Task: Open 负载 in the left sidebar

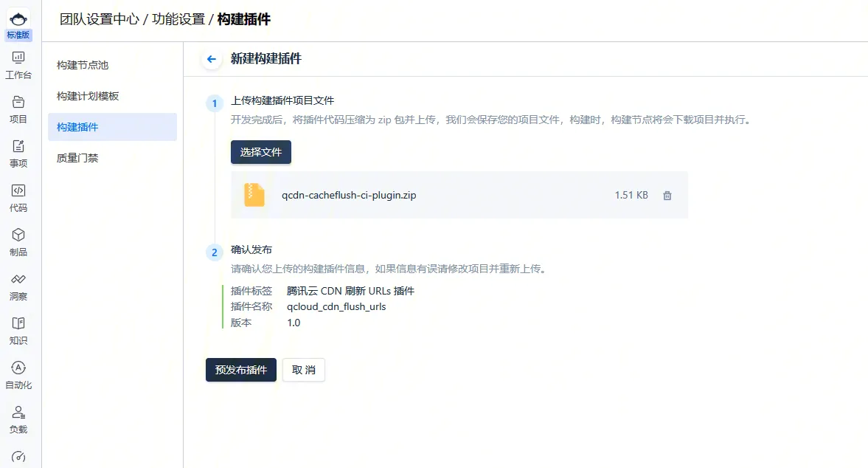Action: click(18, 419)
